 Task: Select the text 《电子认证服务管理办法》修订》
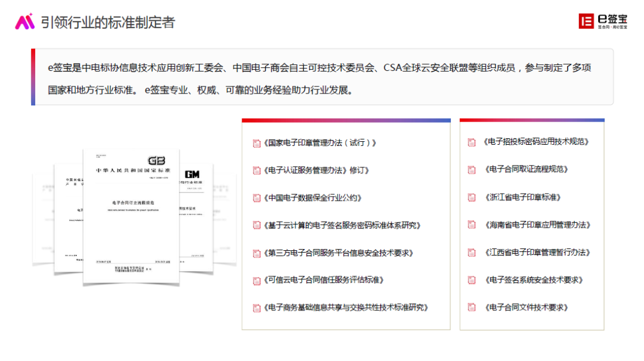point(316,170)
